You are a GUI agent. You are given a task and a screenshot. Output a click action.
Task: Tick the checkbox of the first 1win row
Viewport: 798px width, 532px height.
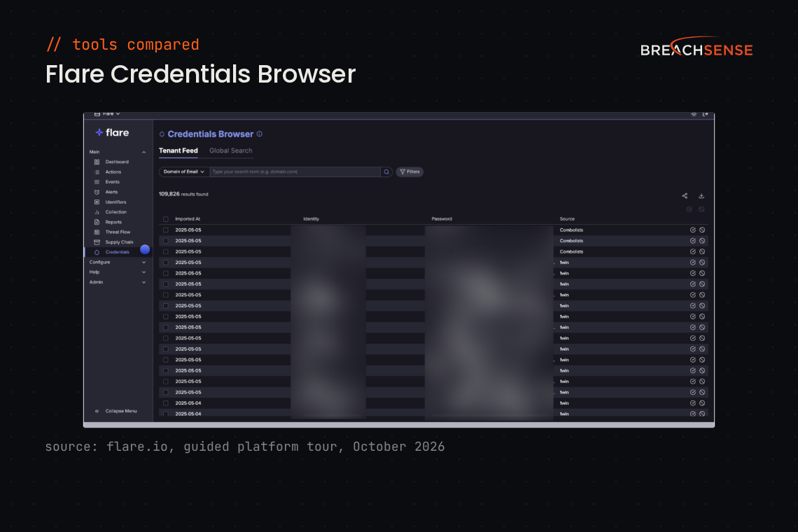[x=165, y=262]
